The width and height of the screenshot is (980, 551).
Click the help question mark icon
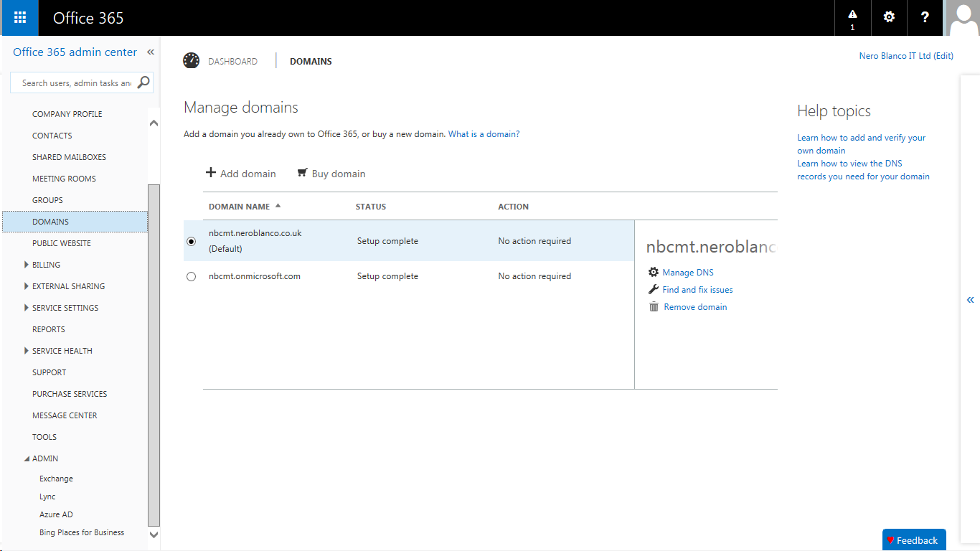point(925,18)
